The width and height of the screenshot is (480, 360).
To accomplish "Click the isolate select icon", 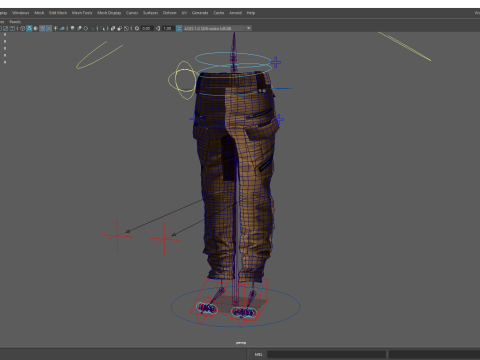I will 102,28.
